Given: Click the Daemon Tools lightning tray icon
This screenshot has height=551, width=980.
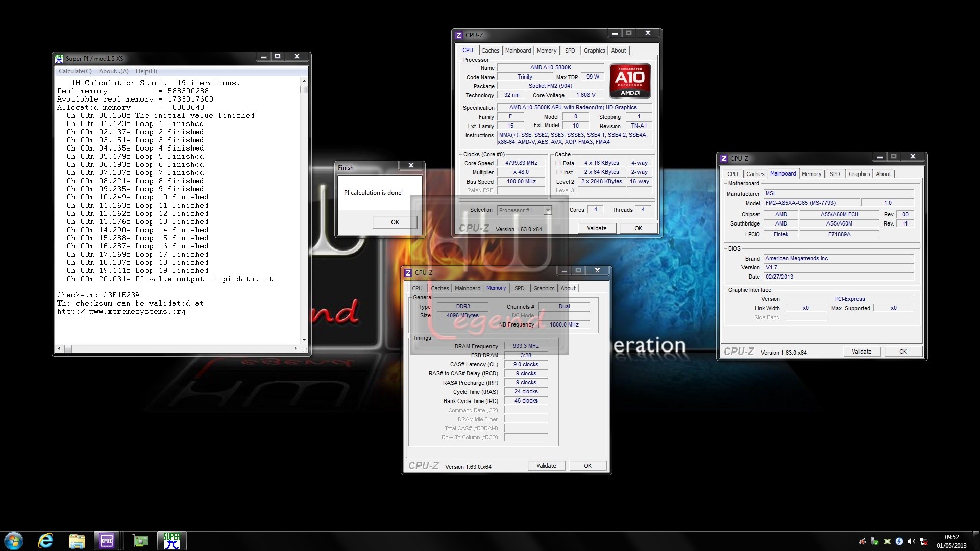Looking at the screenshot, I should [899, 541].
